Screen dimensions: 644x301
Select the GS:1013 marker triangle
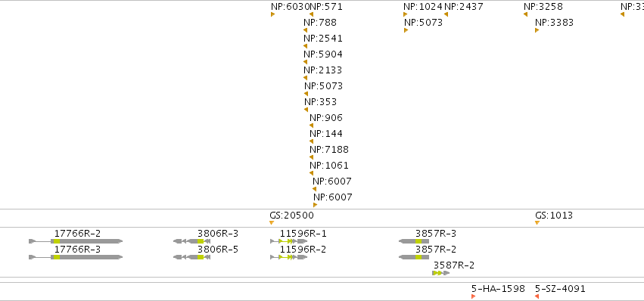click(x=537, y=223)
